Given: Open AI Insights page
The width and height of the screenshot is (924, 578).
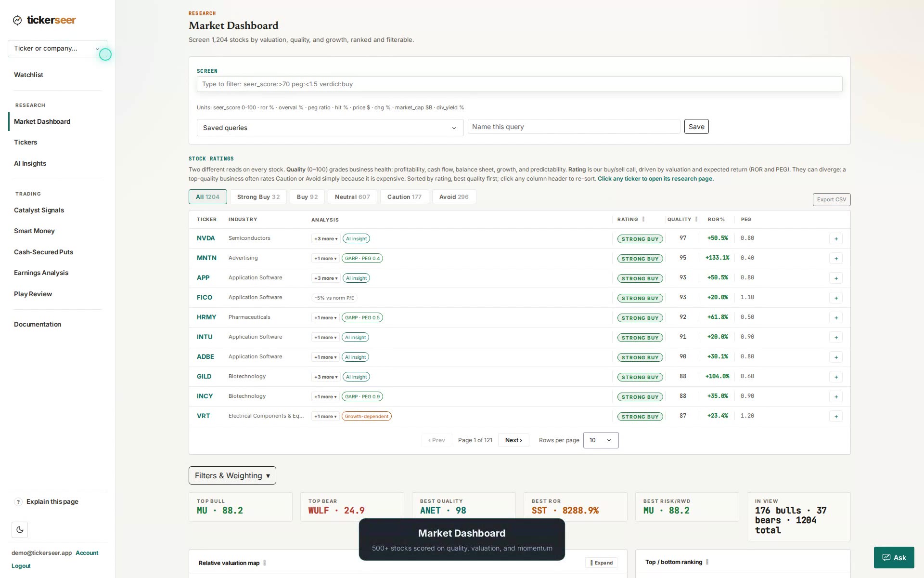Looking at the screenshot, I should [30, 163].
